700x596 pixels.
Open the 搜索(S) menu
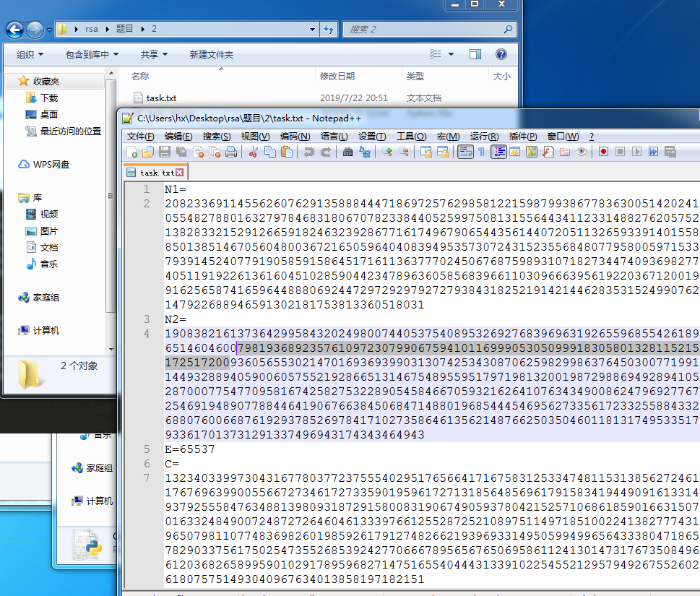coord(217,137)
